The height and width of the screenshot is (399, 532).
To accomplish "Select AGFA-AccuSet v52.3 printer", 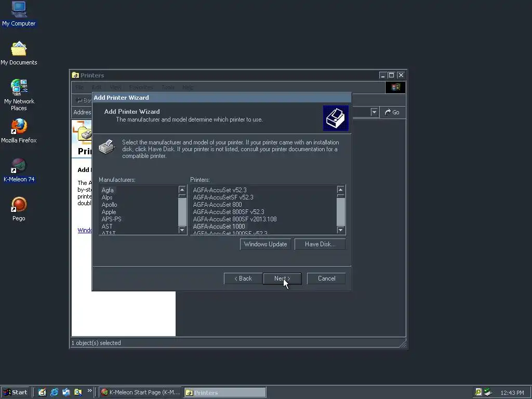I will coord(220,190).
